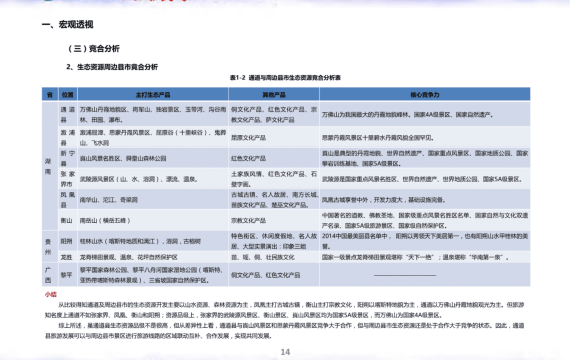
Task: Click the cell starting "特色街区、休闲度假地"
Action: (x=274, y=241)
